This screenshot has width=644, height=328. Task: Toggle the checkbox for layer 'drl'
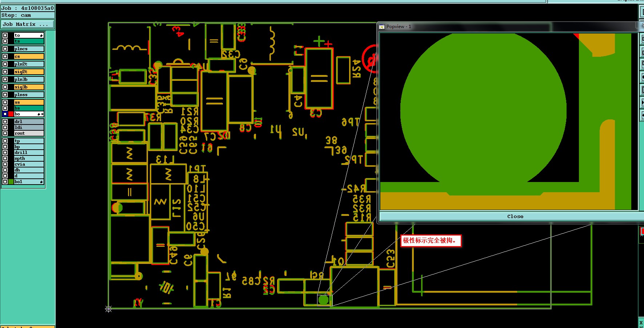[5, 122]
